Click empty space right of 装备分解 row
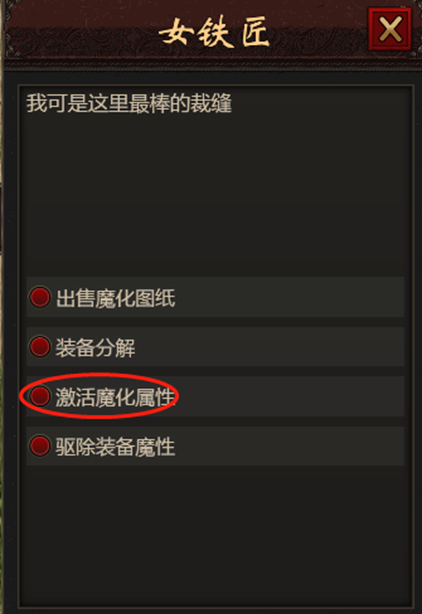The height and width of the screenshot is (614, 422). pos(270,347)
